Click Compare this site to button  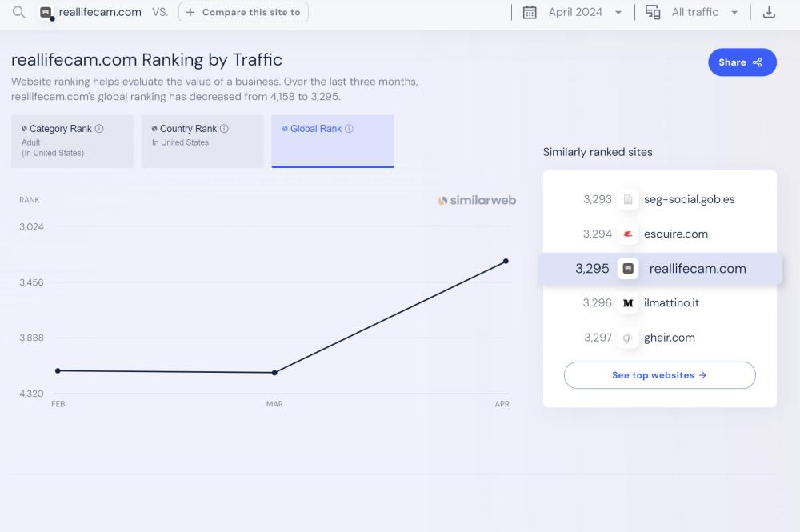click(x=243, y=12)
